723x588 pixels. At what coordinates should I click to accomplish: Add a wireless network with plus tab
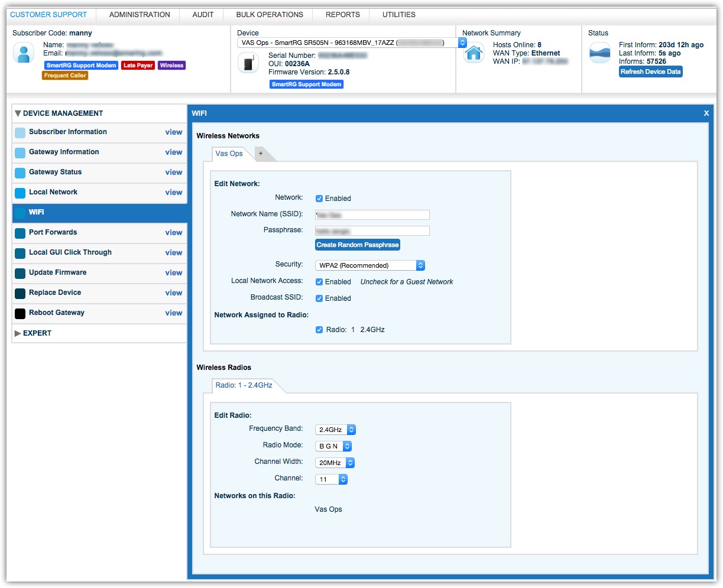tap(261, 154)
